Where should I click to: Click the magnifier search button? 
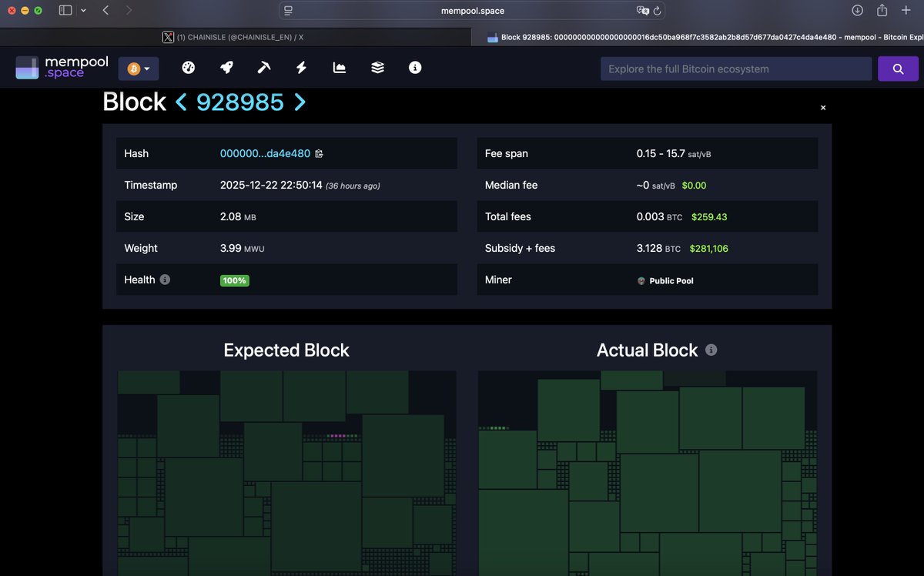click(898, 68)
